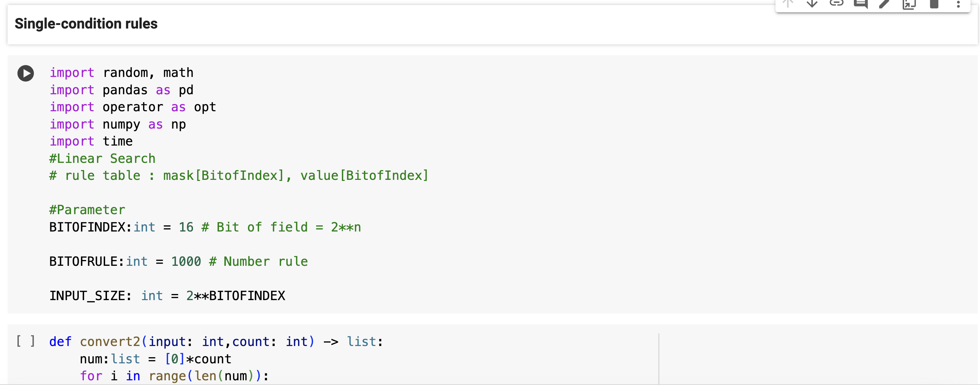Place cursor on BITOFRULE value 1000
Image resolution: width=980 pixels, height=385 pixels.
point(186,261)
